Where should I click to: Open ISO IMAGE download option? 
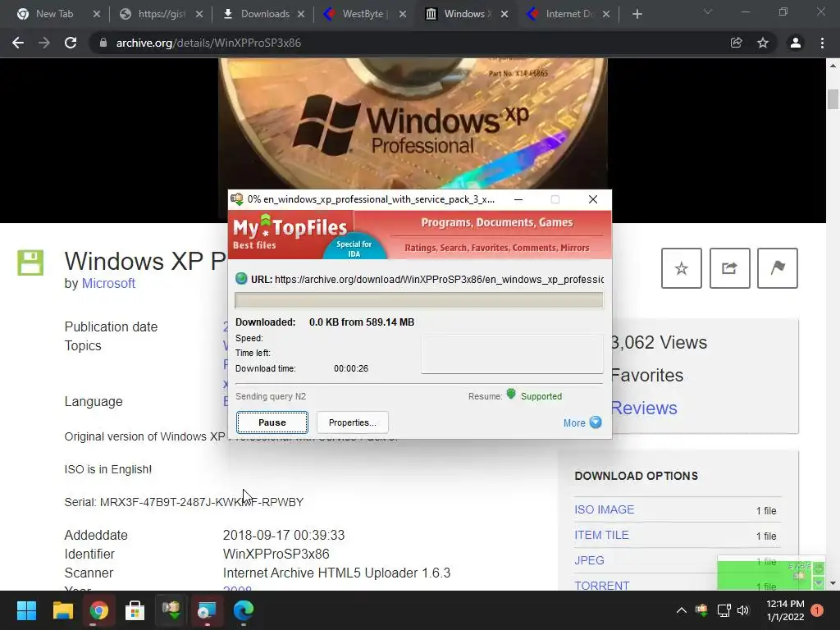click(x=605, y=509)
